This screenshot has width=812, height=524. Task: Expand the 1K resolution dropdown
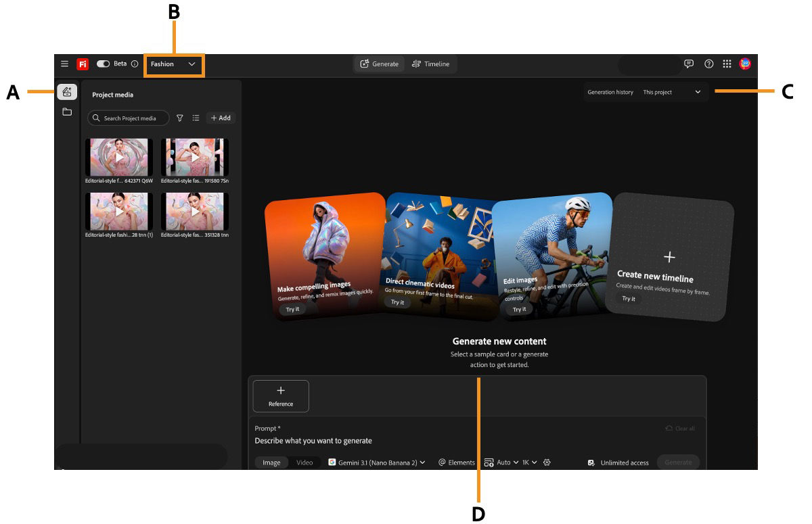tap(529, 462)
